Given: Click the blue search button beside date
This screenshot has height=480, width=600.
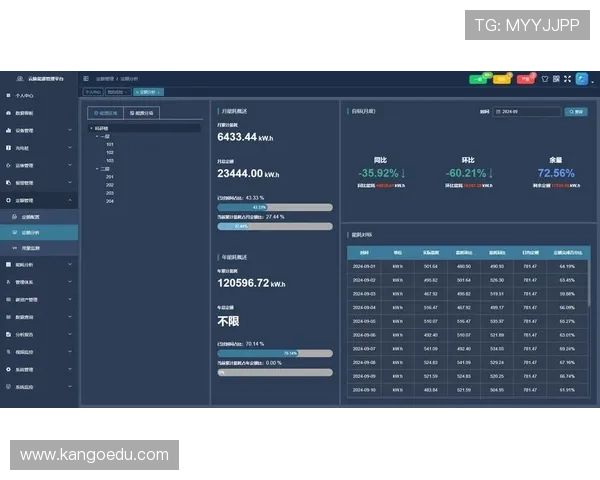Looking at the screenshot, I should pyautogui.click(x=575, y=112).
